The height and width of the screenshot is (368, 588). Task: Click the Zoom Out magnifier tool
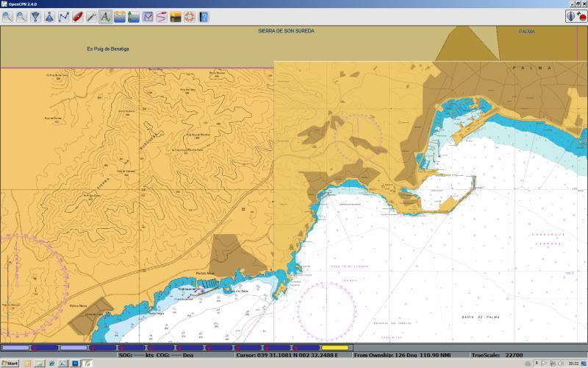pyautogui.click(x=21, y=16)
